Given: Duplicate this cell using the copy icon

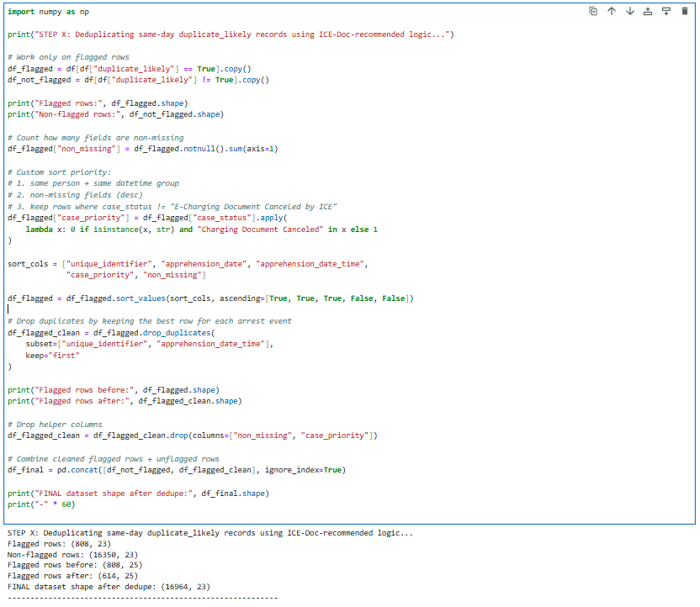Looking at the screenshot, I should 593,11.
